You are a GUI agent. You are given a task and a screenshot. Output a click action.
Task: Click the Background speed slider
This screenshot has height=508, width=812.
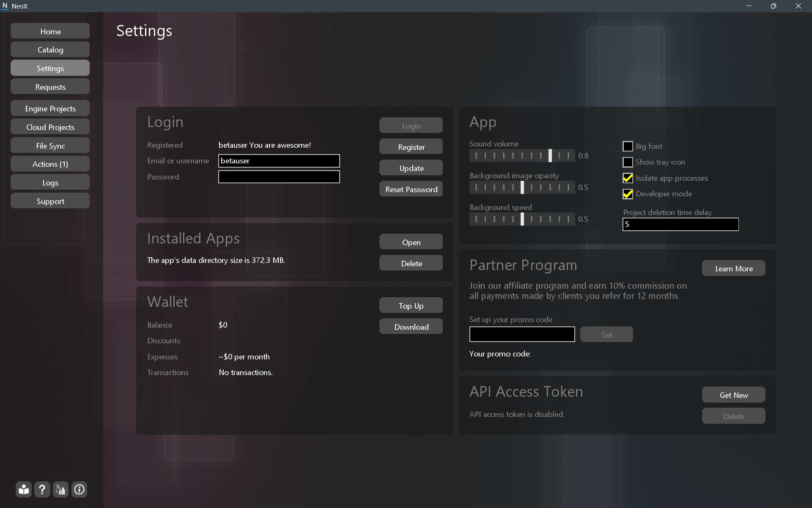pyautogui.click(x=522, y=219)
